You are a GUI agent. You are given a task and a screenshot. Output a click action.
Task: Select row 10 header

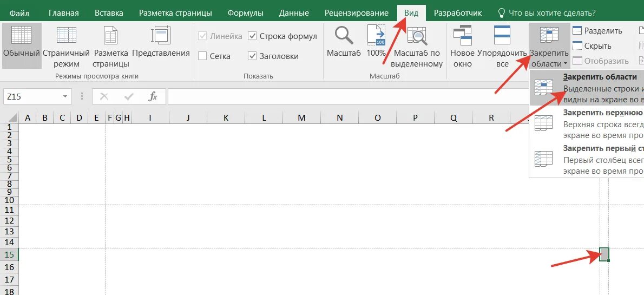click(9, 200)
